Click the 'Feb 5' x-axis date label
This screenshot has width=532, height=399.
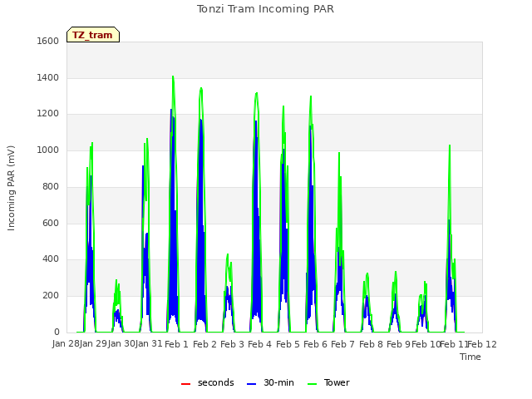click(288, 344)
